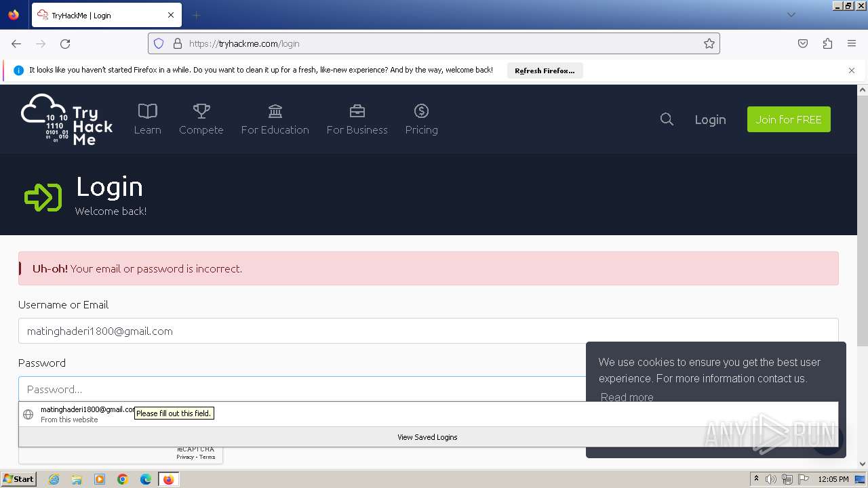Click the reCAPTCHA Privacy link

point(185,457)
